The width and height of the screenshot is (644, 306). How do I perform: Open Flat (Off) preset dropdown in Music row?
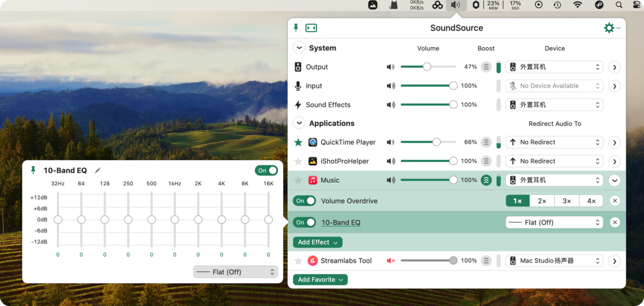(554, 222)
